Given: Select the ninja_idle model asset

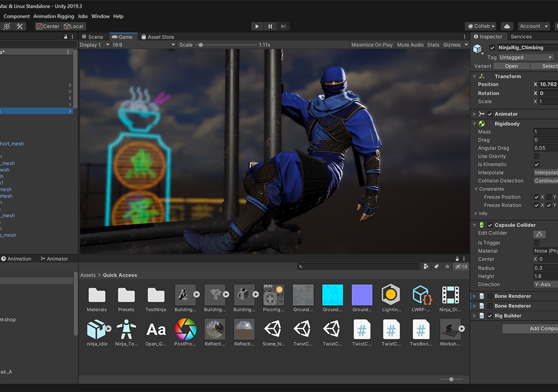Looking at the screenshot, I should pyautogui.click(x=97, y=333).
